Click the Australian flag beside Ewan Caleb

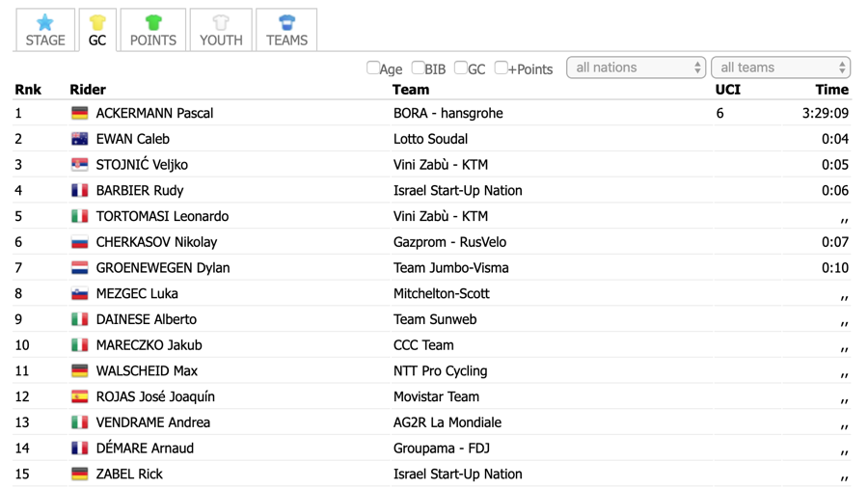tap(80, 139)
